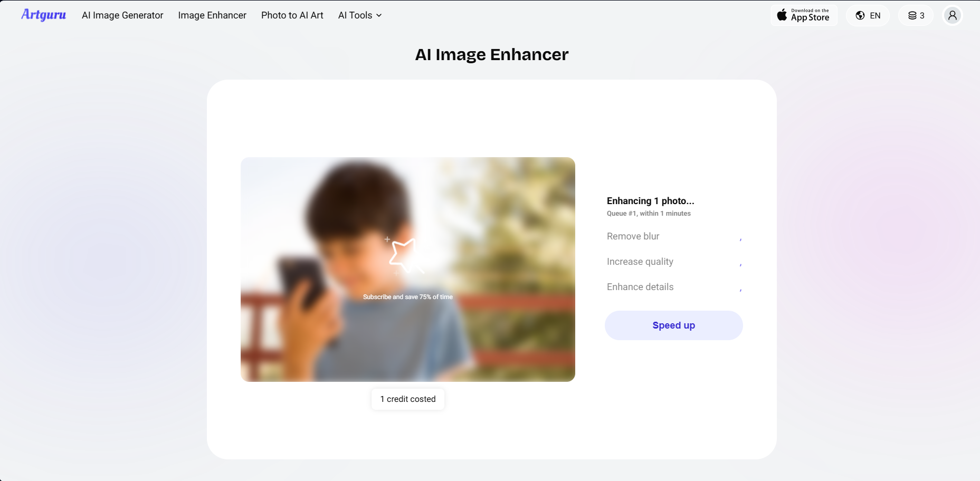Click the coins credits icon
This screenshot has height=481, width=980.
tap(911, 15)
